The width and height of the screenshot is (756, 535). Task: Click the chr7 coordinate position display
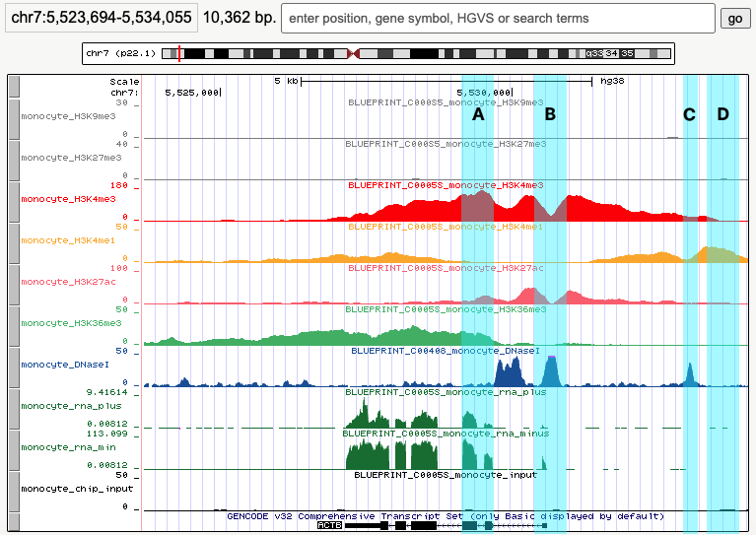[99, 18]
